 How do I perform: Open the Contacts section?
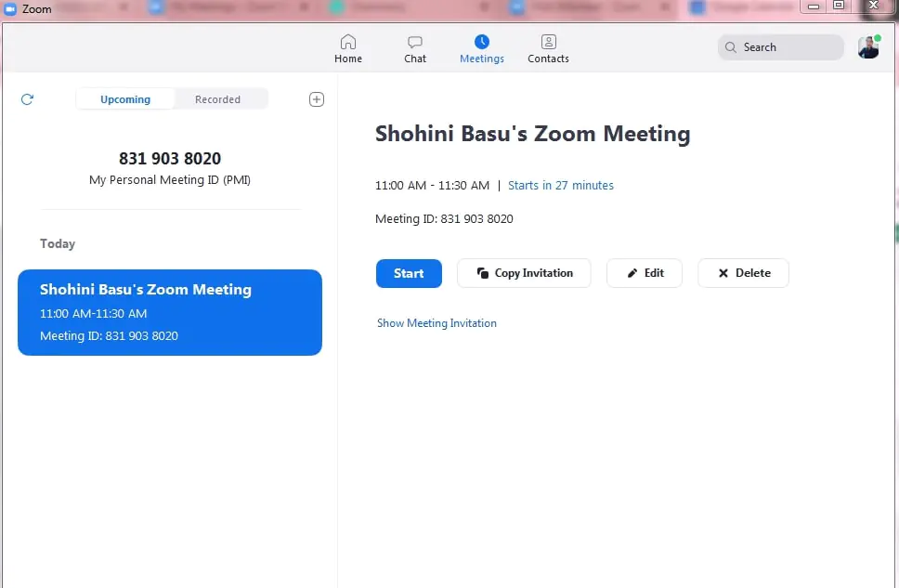click(x=547, y=46)
